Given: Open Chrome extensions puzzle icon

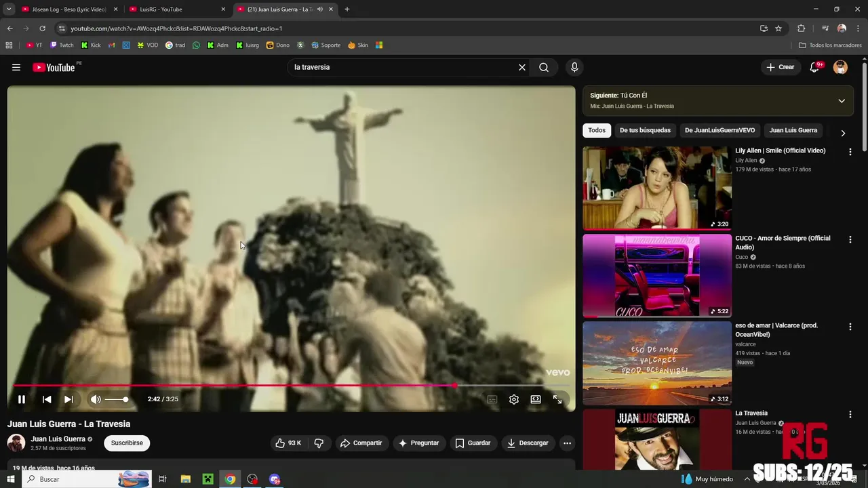Looking at the screenshot, I should (801, 28).
